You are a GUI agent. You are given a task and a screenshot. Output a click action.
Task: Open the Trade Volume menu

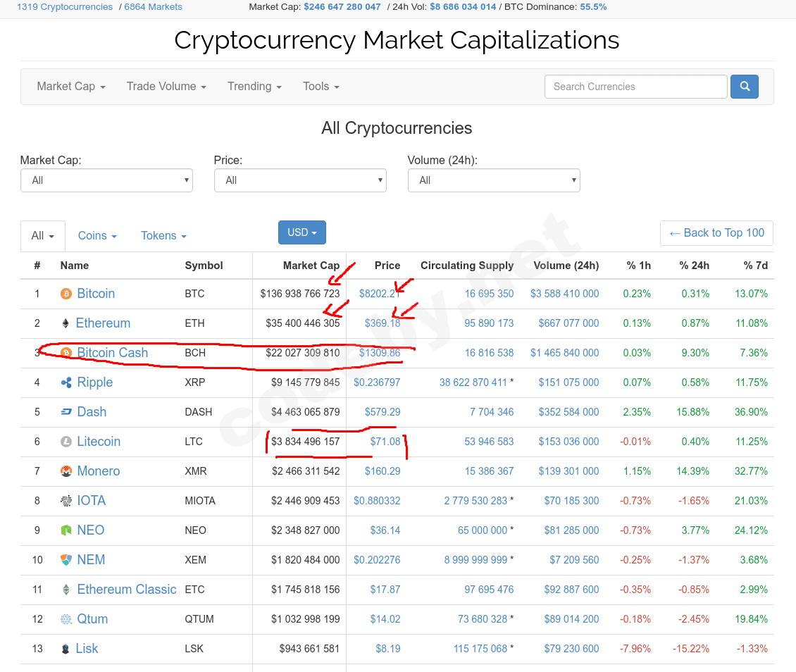click(166, 86)
